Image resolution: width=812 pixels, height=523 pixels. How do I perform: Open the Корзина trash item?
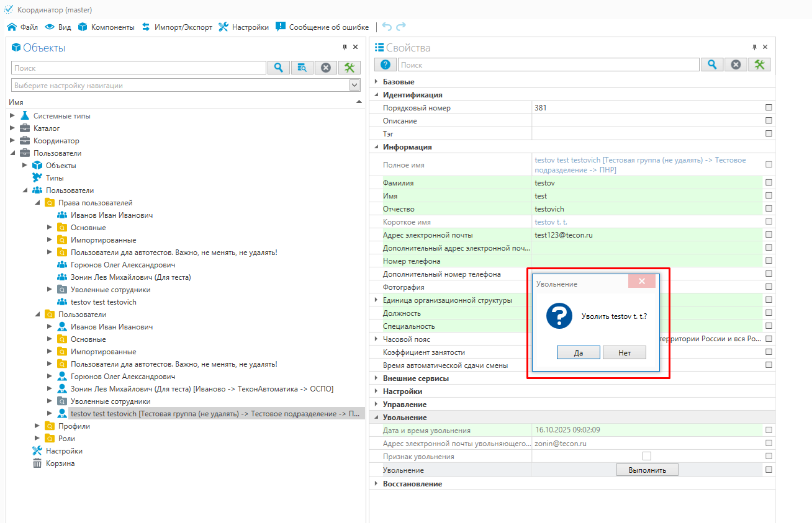point(60,463)
